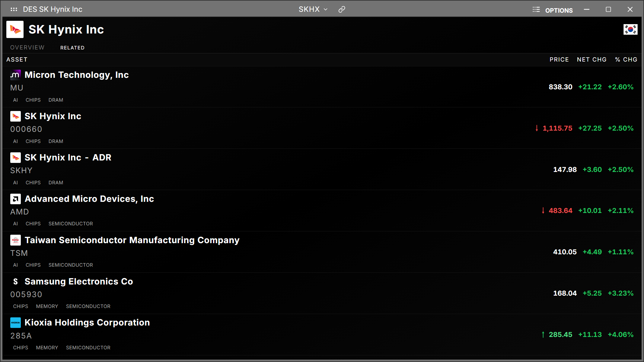This screenshot has width=644, height=362.
Task: Click the red down arrow beside 1,115.75
Action: (x=537, y=128)
